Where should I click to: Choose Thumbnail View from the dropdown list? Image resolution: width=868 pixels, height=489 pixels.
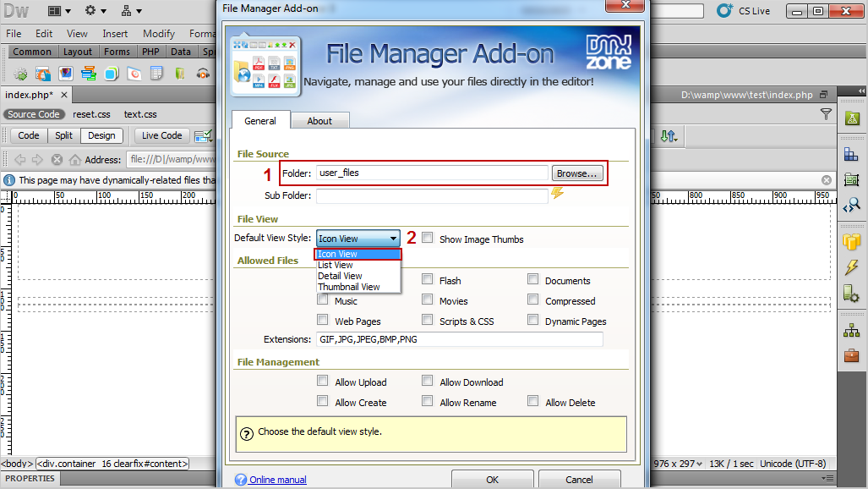[x=358, y=287]
